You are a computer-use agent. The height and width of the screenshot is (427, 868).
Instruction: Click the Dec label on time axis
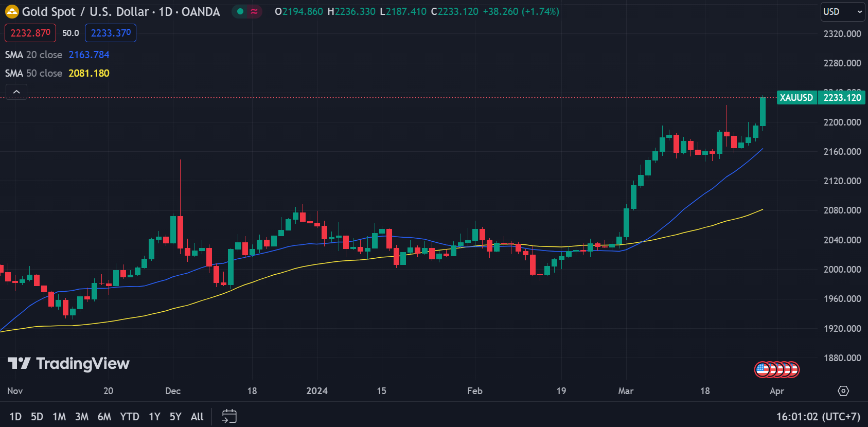(x=173, y=391)
